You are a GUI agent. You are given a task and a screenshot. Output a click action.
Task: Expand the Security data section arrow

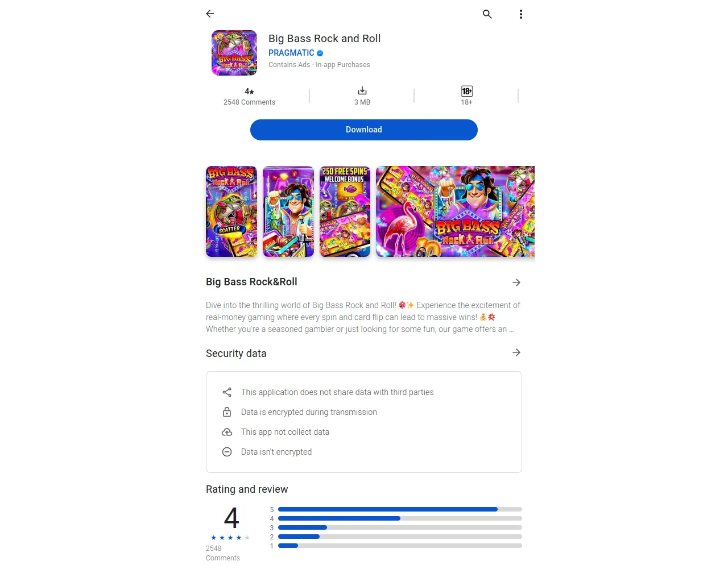click(x=516, y=352)
